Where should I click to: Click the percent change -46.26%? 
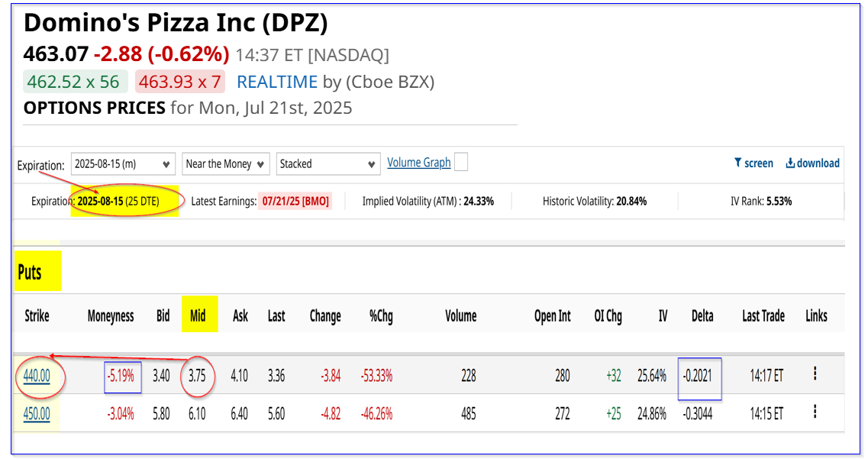[x=376, y=414]
